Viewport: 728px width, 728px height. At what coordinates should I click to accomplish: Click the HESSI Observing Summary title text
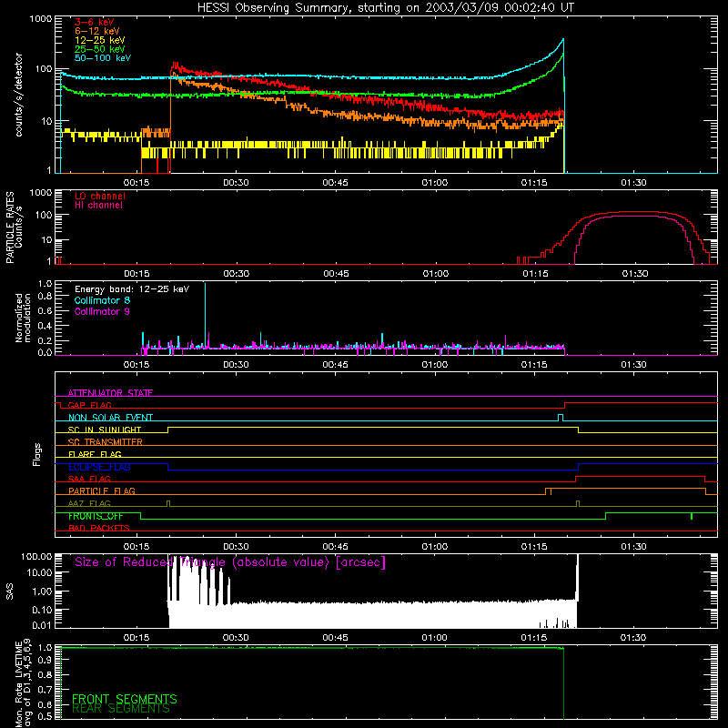tap(386, 8)
